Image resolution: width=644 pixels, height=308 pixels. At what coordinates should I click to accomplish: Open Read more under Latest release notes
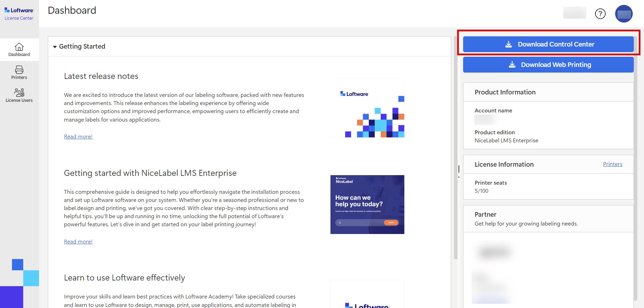78,137
